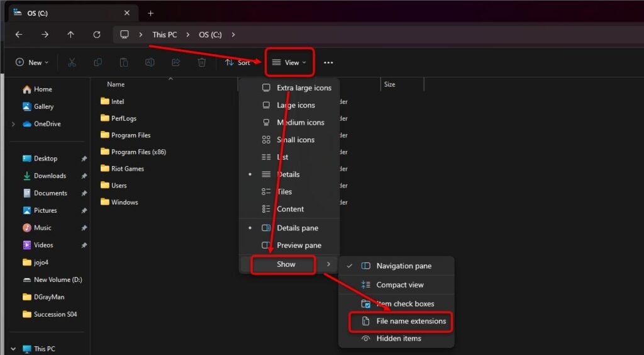
Task: Click the Copy icon in toolbar
Action: [97, 62]
